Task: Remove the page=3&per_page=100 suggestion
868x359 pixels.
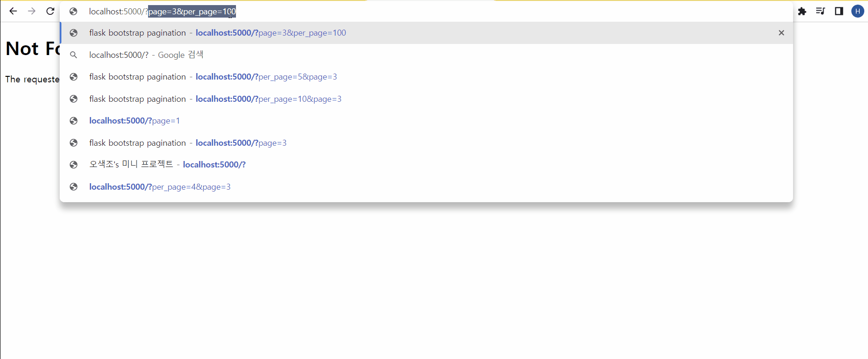Action: click(781, 33)
